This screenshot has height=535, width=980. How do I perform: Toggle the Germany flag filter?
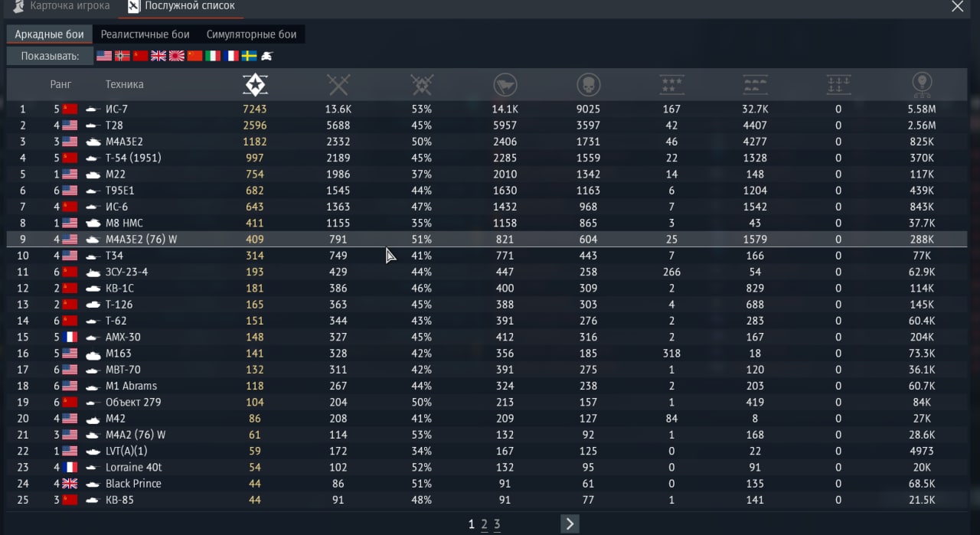(122, 56)
